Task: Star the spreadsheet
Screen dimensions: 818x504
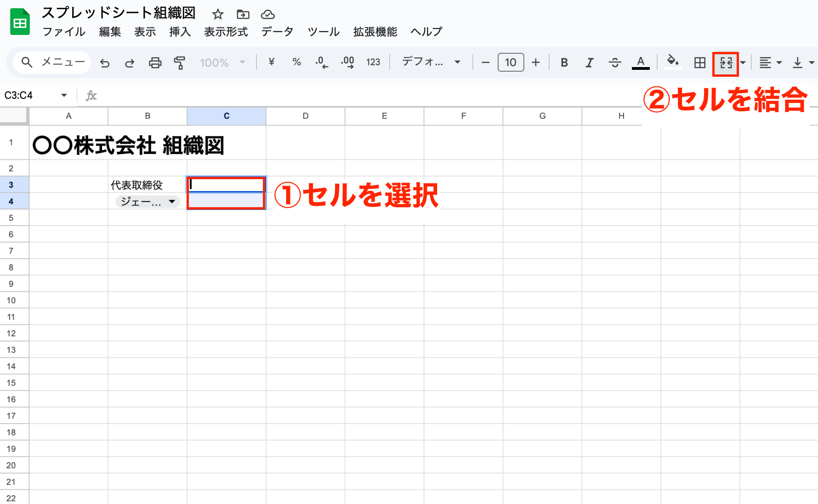Action: 217,14
